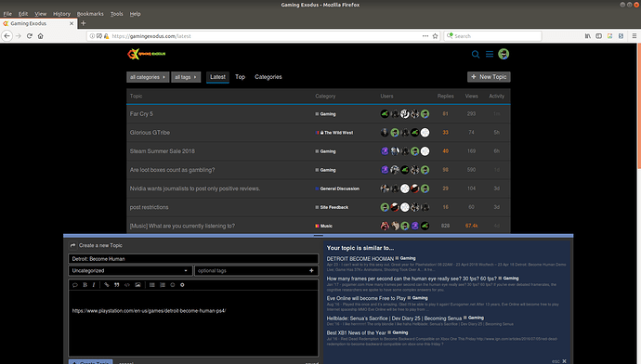
Task: Open the Edit menu
Action: (23, 14)
